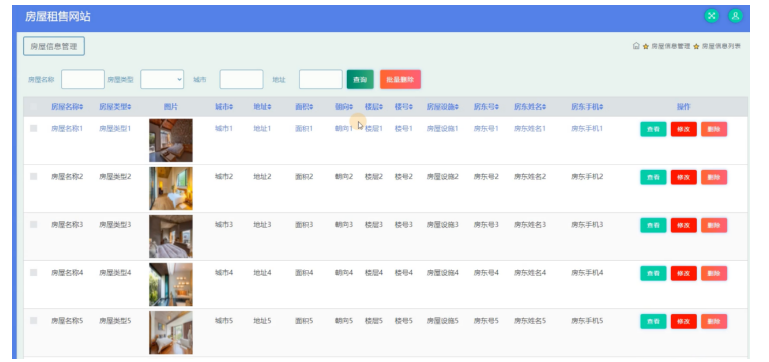This screenshot has height=362, width=769.
Task: Sort table by 房东手机 column header
Action: [x=587, y=106]
